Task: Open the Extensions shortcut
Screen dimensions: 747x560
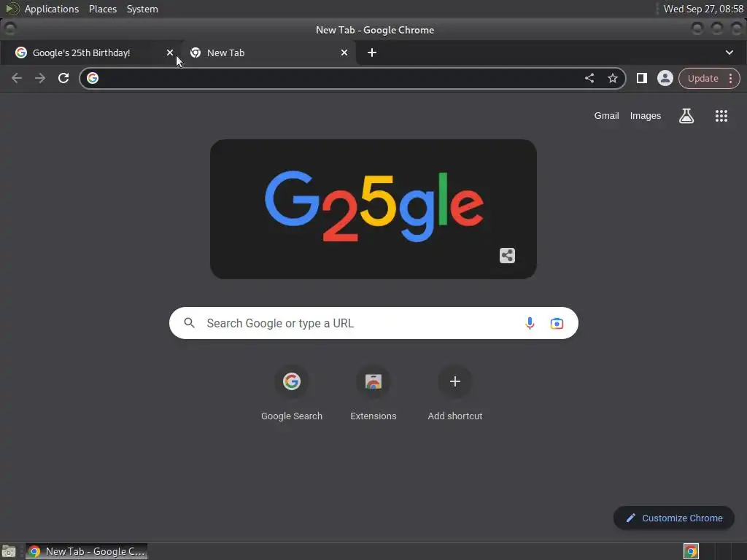Action: pyautogui.click(x=373, y=394)
